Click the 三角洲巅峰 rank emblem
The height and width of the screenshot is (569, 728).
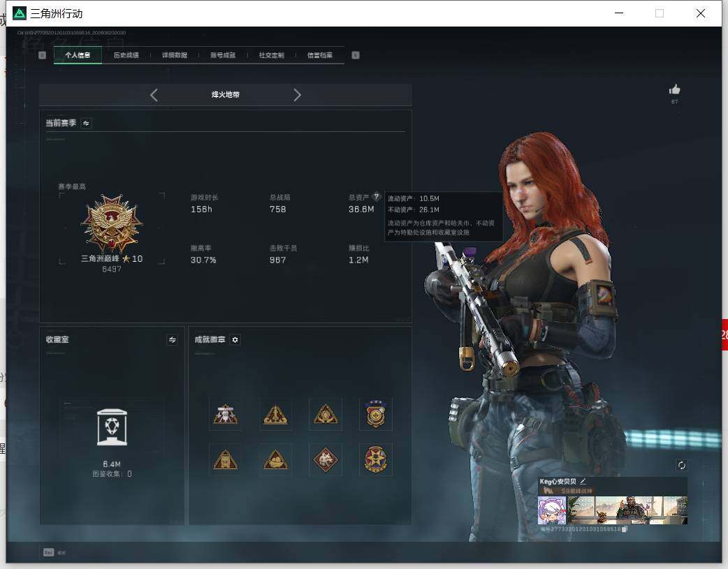(111, 223)
